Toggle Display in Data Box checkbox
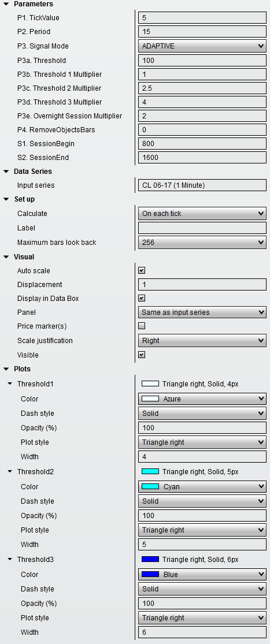Viewport: 270px width, 644px height. (142, 298)
